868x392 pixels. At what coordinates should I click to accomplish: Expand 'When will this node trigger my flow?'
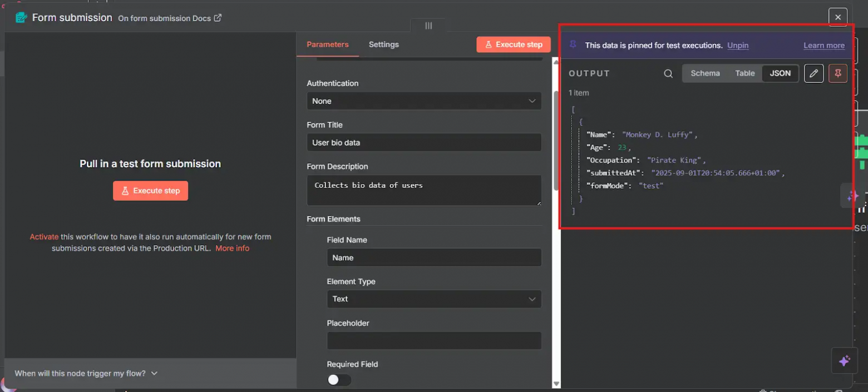(x=86, y=373)
